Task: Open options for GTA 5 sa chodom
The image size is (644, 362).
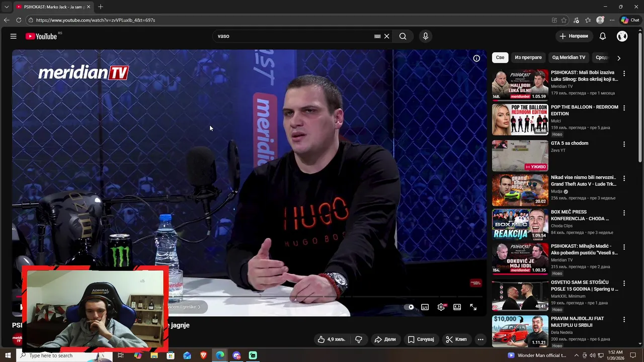Action: coord(624,144)
